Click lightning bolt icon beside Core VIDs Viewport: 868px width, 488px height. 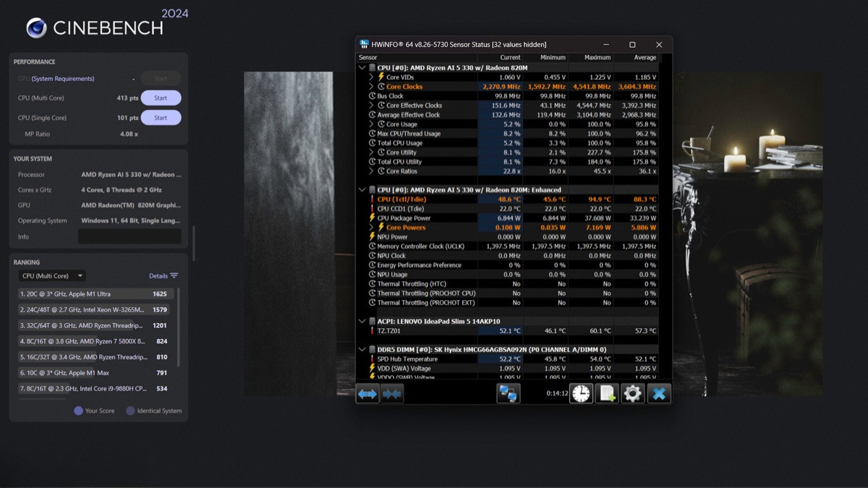point(381,77)
